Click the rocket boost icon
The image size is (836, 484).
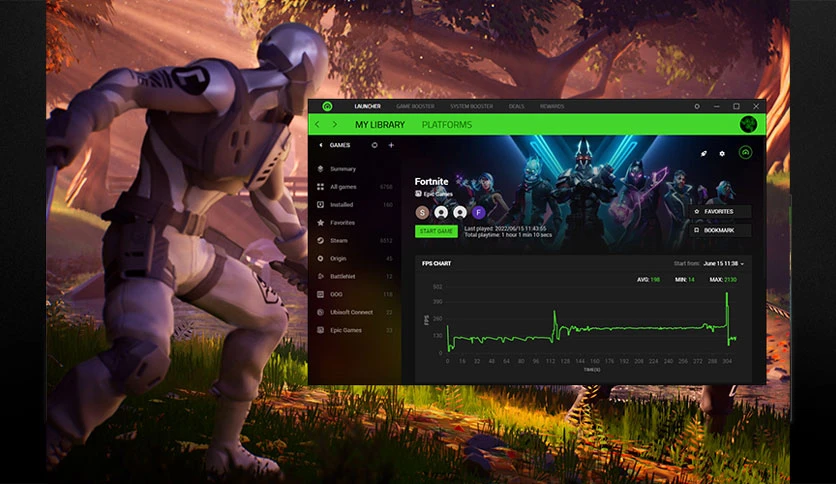click(x=704, y=154)
